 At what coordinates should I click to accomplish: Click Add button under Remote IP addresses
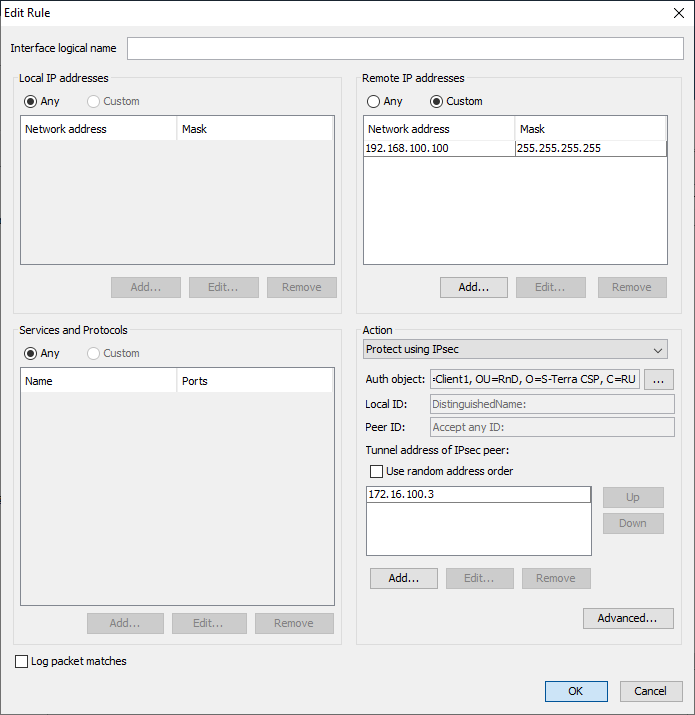coord(473,287)
